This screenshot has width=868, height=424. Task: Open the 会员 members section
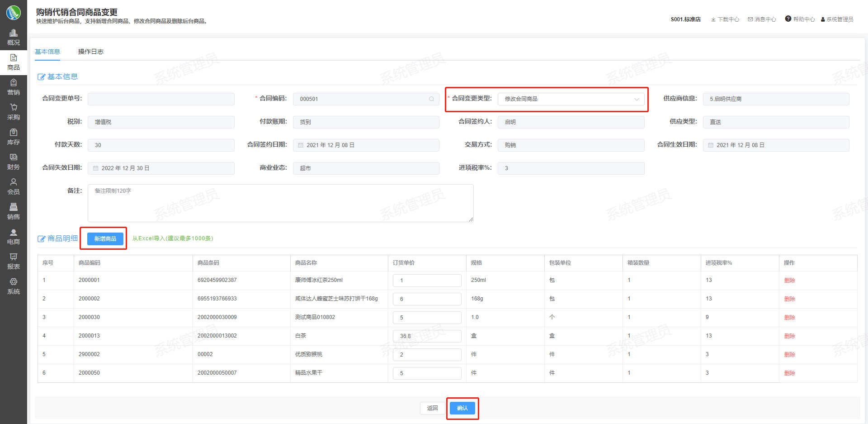coord(14,187)
